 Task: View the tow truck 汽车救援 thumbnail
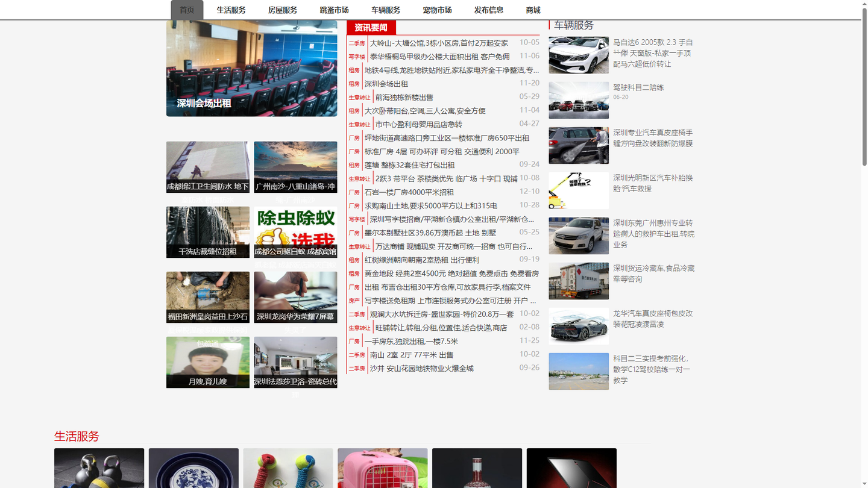579,190
